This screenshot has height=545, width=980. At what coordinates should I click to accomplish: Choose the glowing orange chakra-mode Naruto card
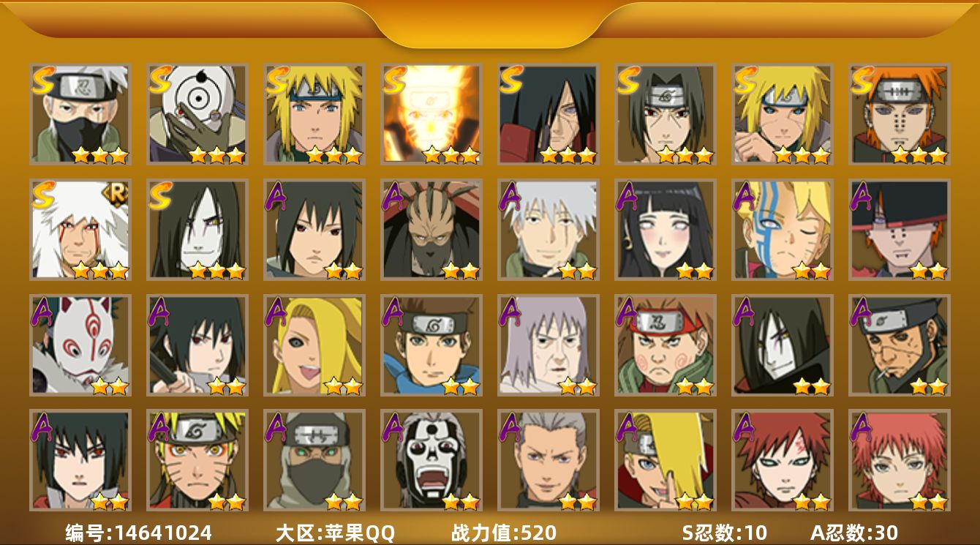431,114
